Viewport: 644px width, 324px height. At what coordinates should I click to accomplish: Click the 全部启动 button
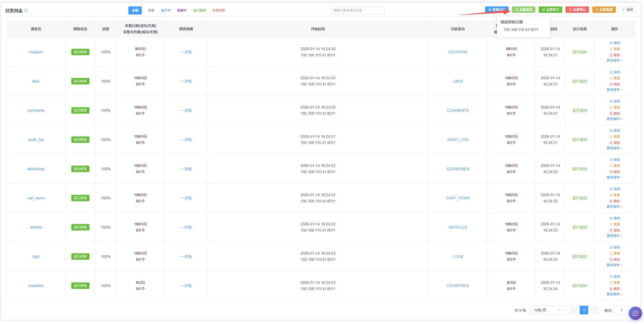pyautogui.click(x=524, y=10)
